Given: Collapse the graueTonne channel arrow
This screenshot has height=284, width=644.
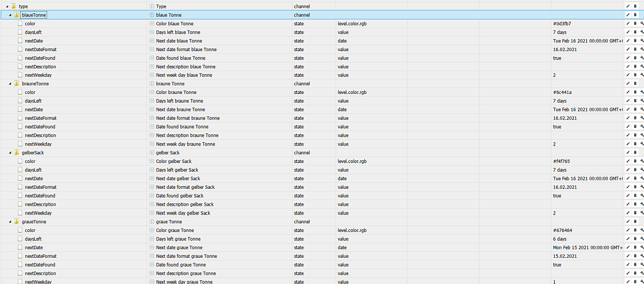Looking at the screenshot, I should pyautogui.click(x=10, y=222).
